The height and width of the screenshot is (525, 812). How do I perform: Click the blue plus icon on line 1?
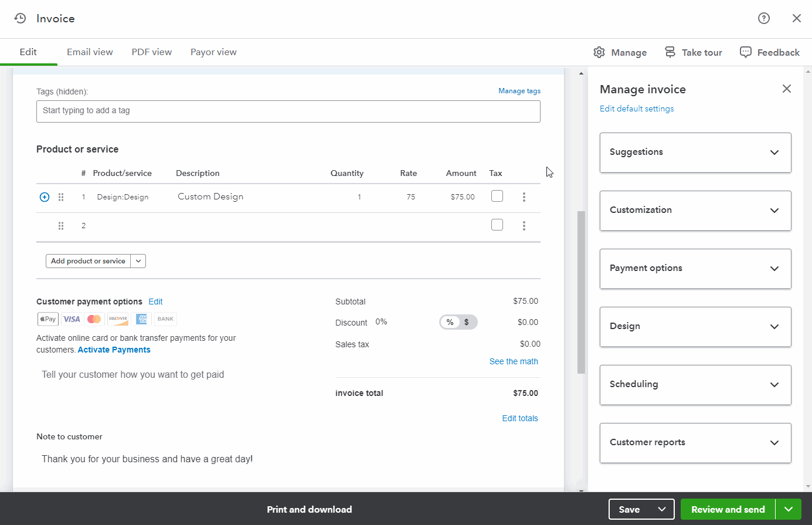[x=45, y=197]
